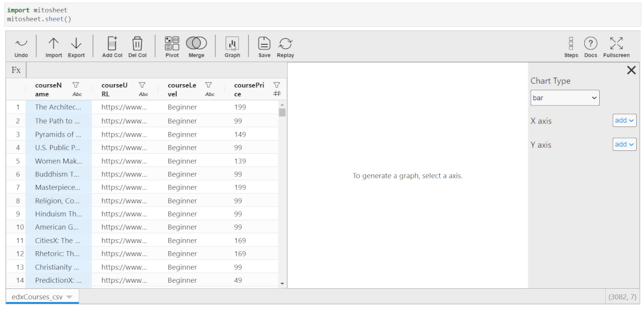Click the Replay analysis icon
Screen dimensions: 644x309
coord(285,47)
